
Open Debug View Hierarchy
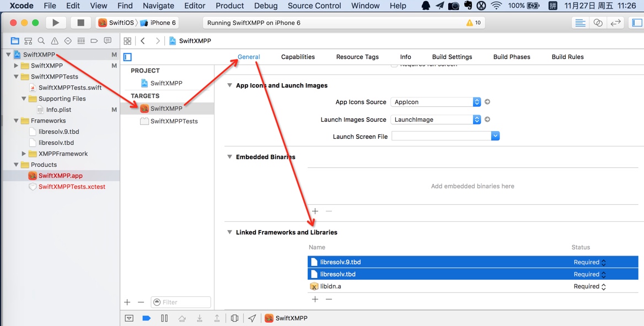pos(234,318)
